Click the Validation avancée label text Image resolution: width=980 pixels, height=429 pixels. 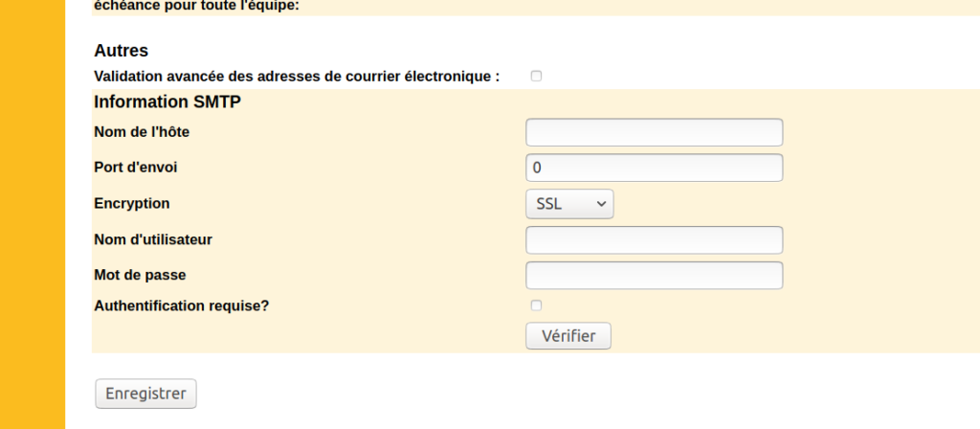297,77
